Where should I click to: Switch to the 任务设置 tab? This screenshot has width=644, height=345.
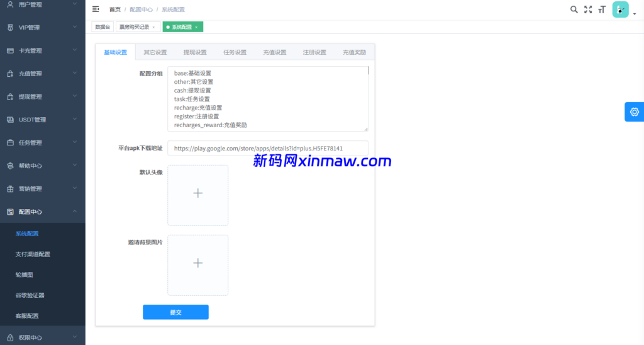(x=235, y=52)
